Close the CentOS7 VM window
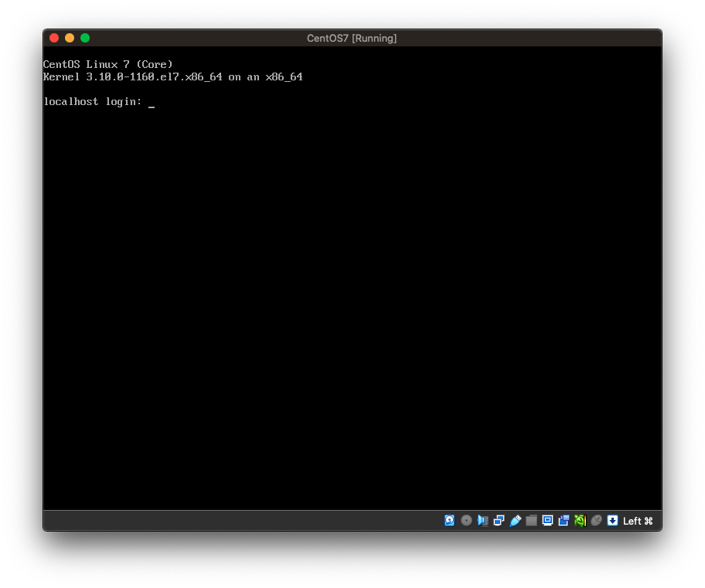The width and height of the screenshot is (705, 588). coord(54,38)
